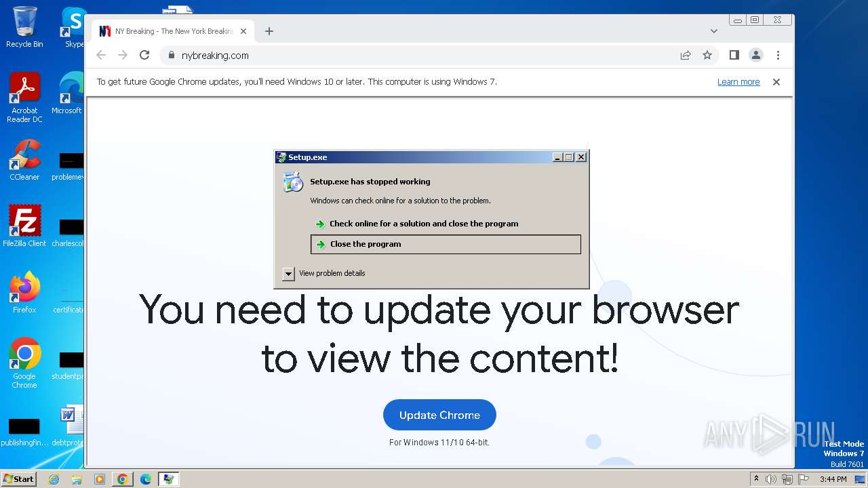Select Setup.exe taskbar button

(168, 479)
